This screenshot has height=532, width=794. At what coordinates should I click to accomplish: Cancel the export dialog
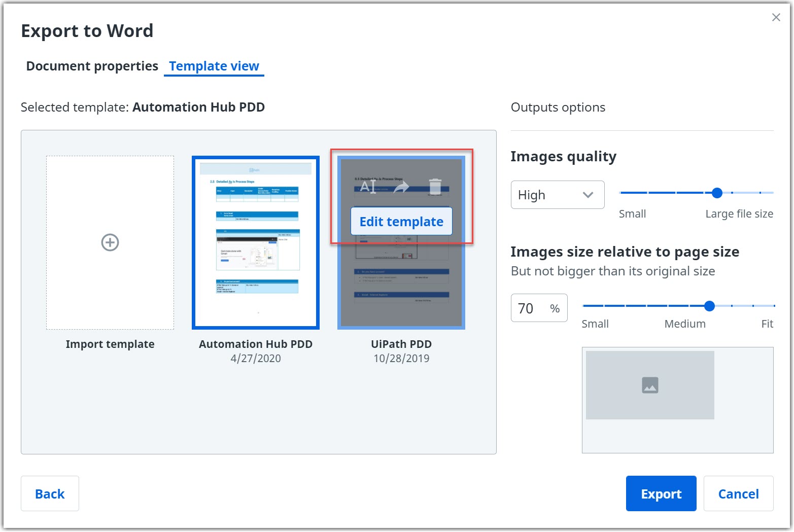tap(738, 493)
